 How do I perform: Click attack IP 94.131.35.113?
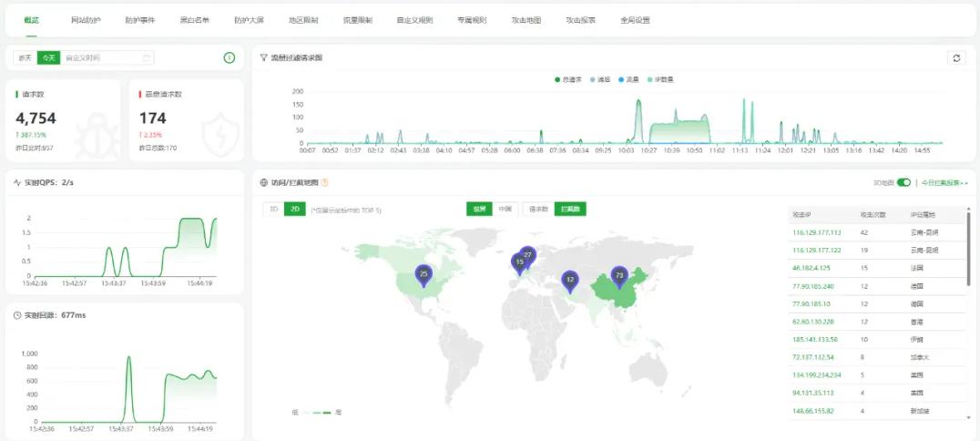815,393
